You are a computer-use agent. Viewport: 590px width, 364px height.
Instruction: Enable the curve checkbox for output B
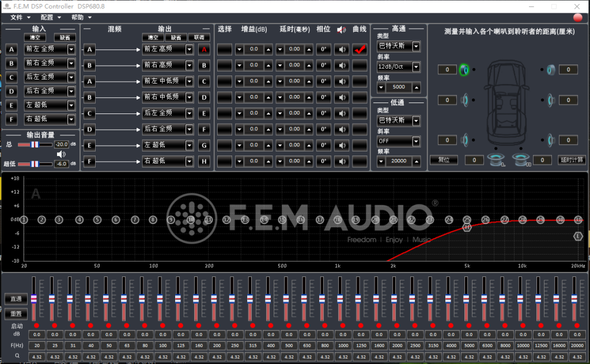click(360, 66)
